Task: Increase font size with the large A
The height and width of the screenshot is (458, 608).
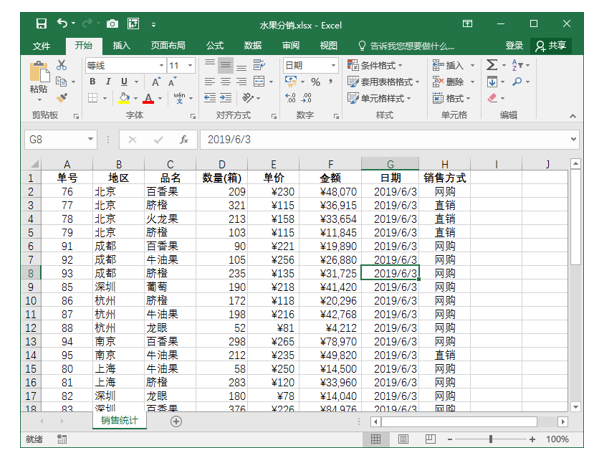Action: pos(155,82)
